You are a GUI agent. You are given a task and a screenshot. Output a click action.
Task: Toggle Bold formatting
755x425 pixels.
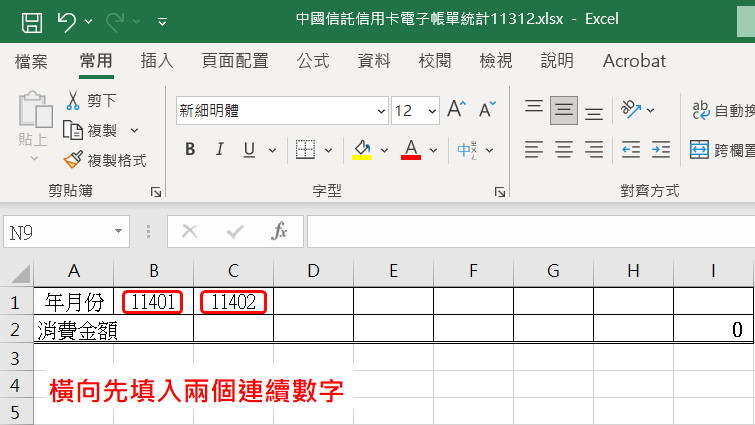pyautogui.click(x=190, y=150)
